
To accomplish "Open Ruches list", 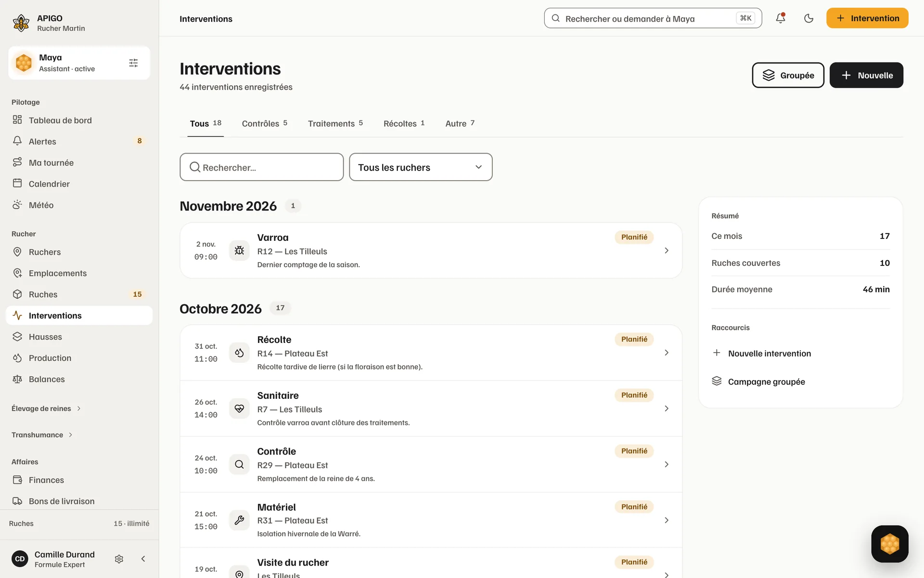I will point(79,294).
